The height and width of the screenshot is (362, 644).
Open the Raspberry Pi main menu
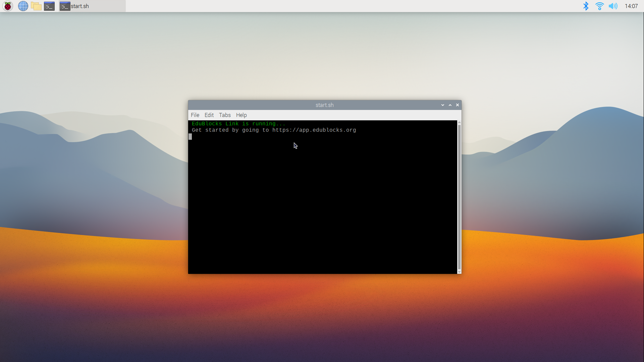pyautogui.click(x=8, y=6)
